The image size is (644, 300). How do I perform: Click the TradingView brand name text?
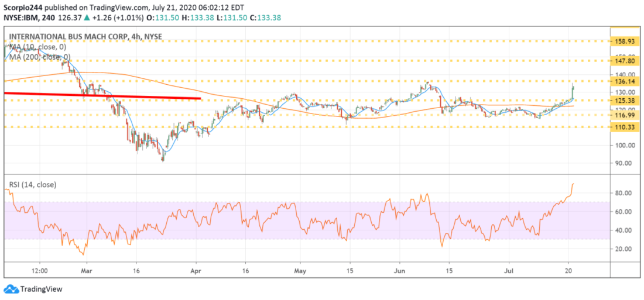click(40, 289)
